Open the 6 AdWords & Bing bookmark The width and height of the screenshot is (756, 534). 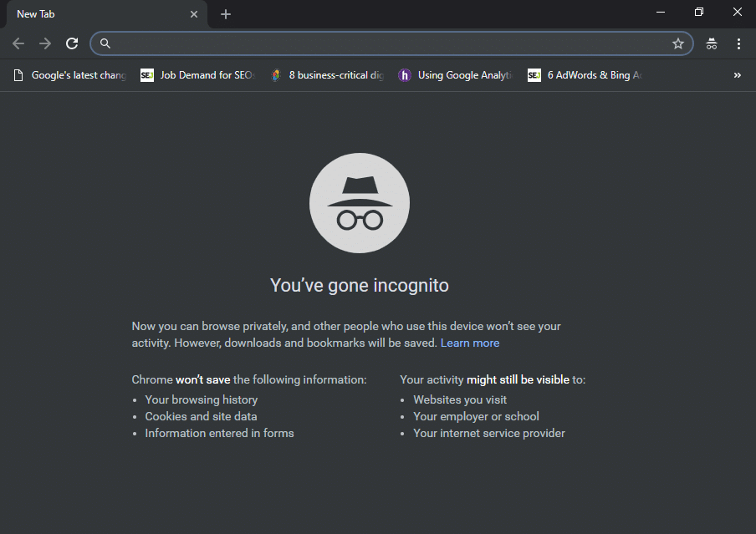(x=585, y=75)
